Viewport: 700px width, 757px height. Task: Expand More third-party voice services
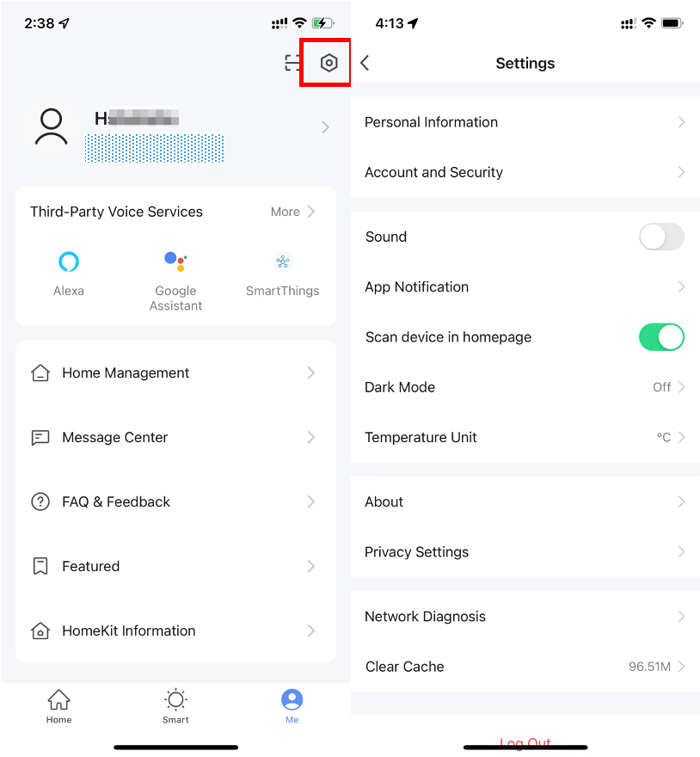tap(293, 212)
